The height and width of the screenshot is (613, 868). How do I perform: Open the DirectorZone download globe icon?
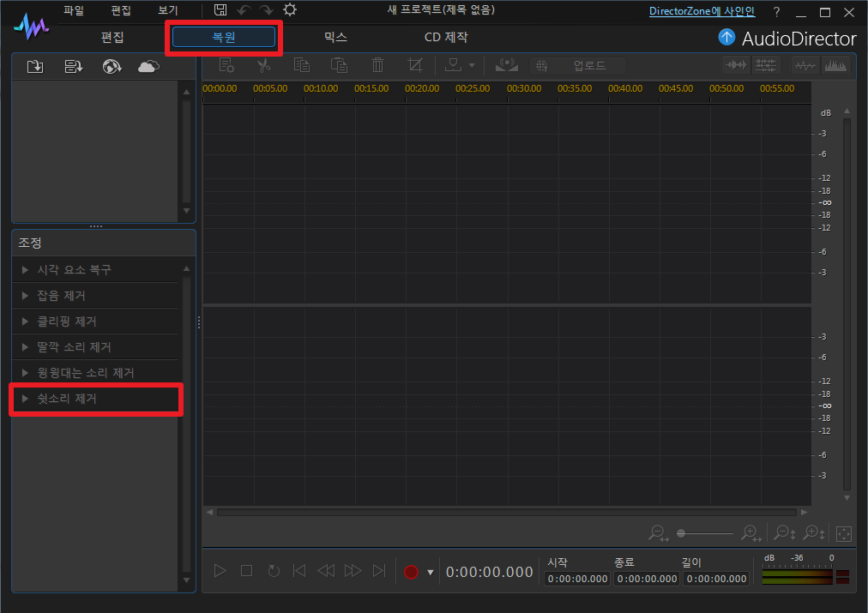[x=112, y=66]
